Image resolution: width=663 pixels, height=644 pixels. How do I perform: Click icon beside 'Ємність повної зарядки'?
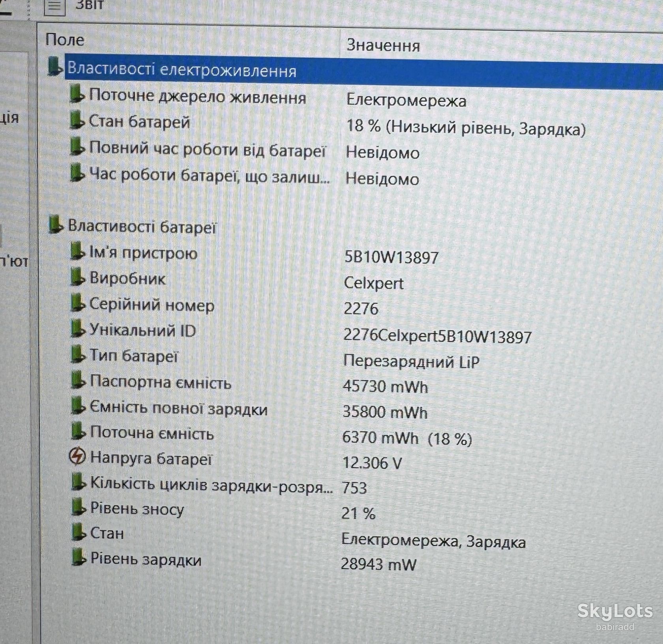pyautogui.click(x=78, y=406)
